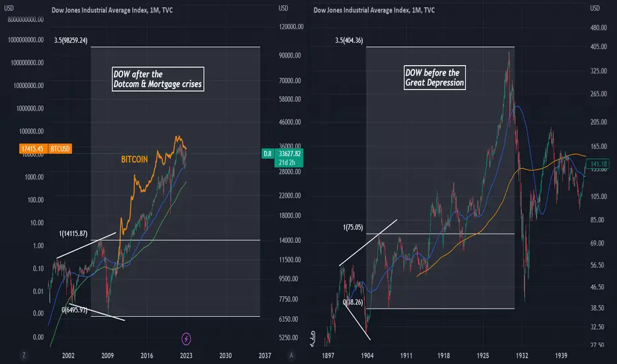Click the 120000.00 price scale value
Screen dimensions: 617x364
(x=291, y=26)
